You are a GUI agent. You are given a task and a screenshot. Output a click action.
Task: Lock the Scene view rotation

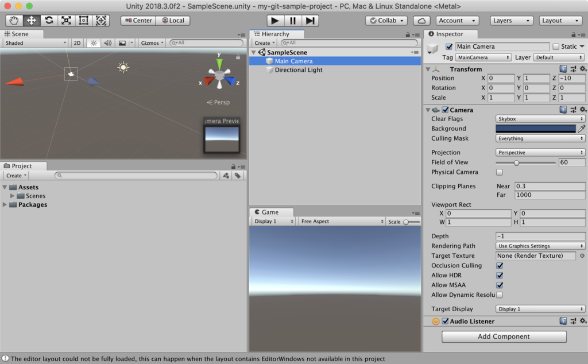click(x=238, y=57)
